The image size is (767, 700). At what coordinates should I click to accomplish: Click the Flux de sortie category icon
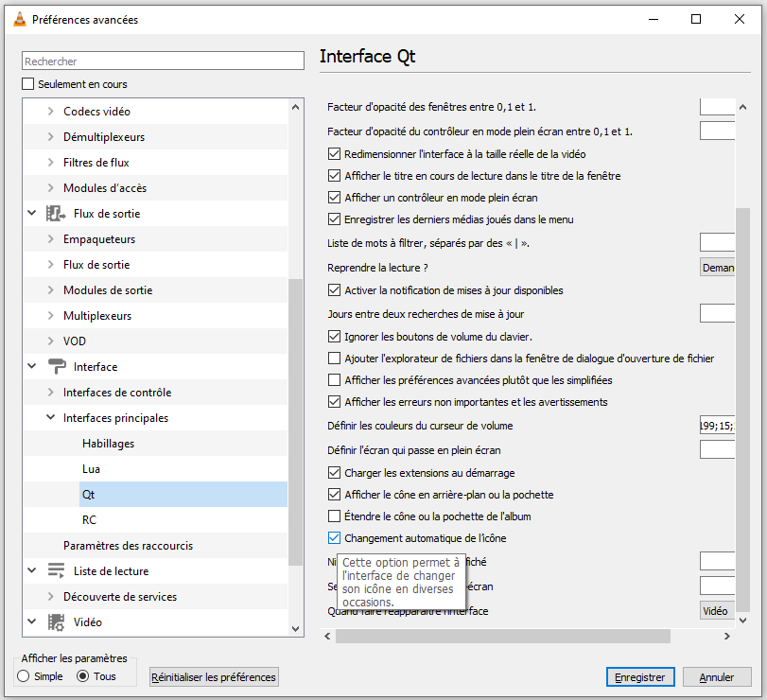click(56, 214)
